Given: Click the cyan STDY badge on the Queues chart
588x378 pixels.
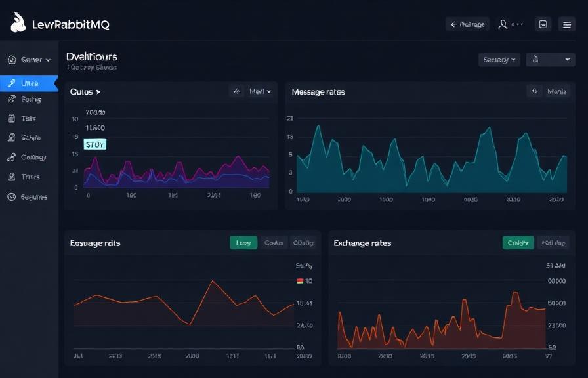Looking at the screenshot, I should [x=94, y=144].
